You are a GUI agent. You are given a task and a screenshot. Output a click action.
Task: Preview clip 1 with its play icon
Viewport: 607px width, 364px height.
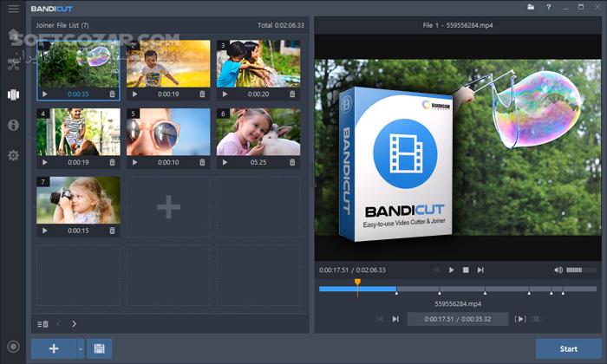point(45,94)
